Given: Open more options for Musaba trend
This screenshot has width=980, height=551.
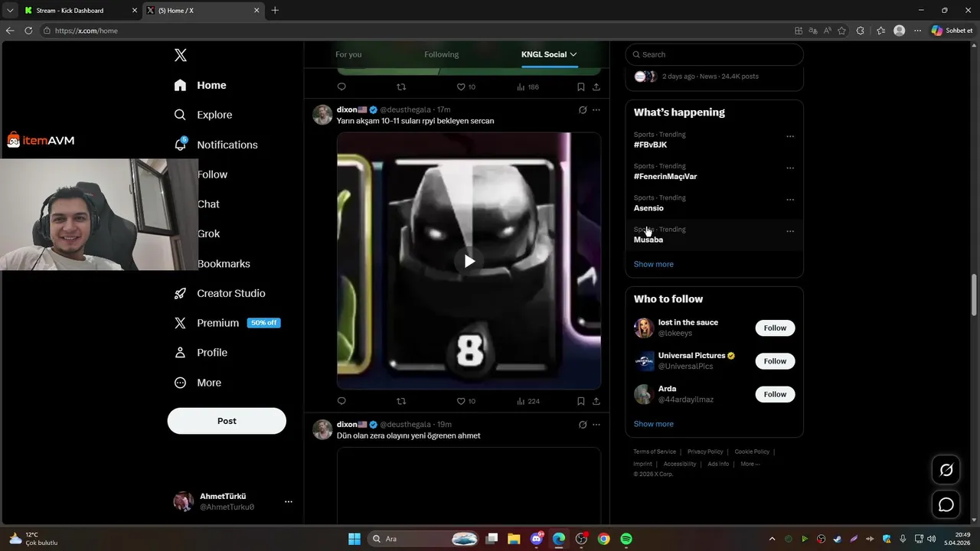Looking at the screenshot, I should point(790,231).
